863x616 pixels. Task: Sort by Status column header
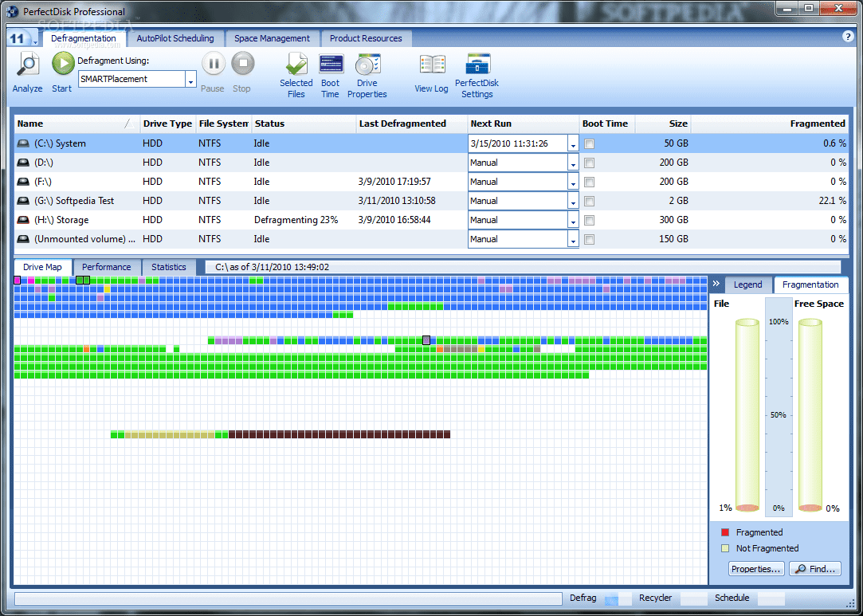click(x=304, y=124)
